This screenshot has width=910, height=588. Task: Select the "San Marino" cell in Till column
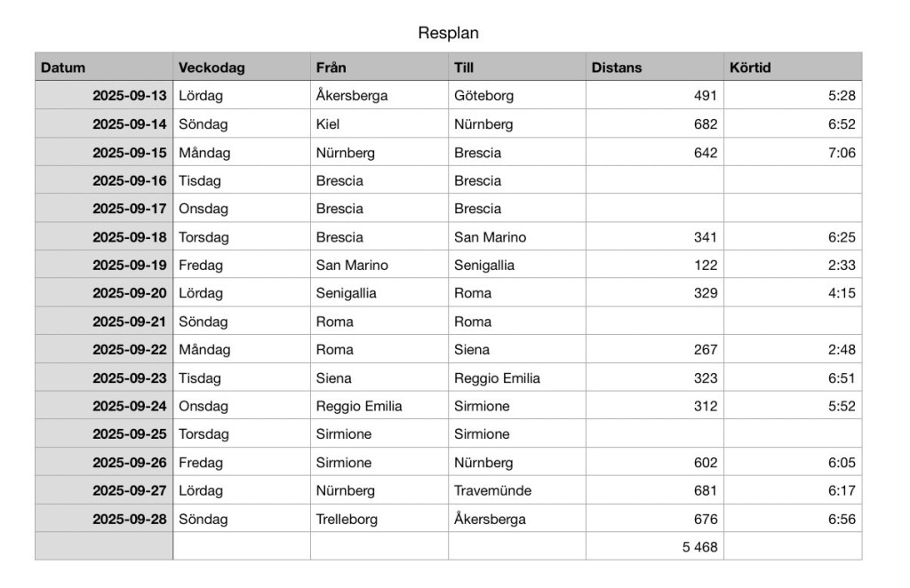tap(490, 237)
